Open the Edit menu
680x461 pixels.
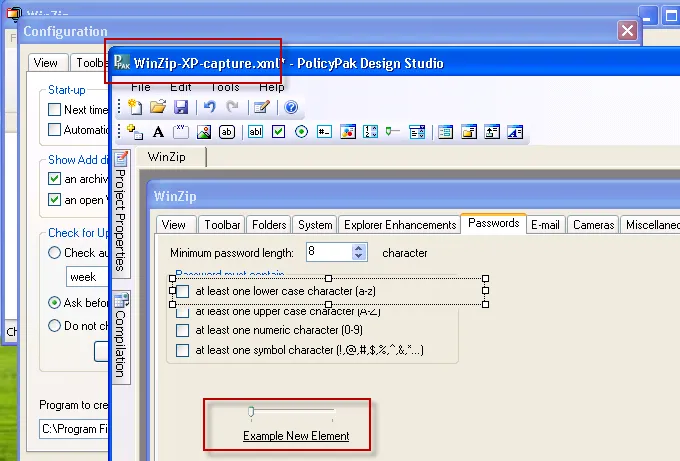pos(181,87)
